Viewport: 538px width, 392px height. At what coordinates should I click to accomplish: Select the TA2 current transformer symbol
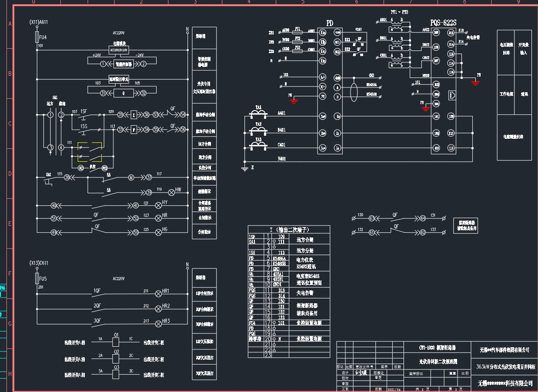click(x=258, y=131)
